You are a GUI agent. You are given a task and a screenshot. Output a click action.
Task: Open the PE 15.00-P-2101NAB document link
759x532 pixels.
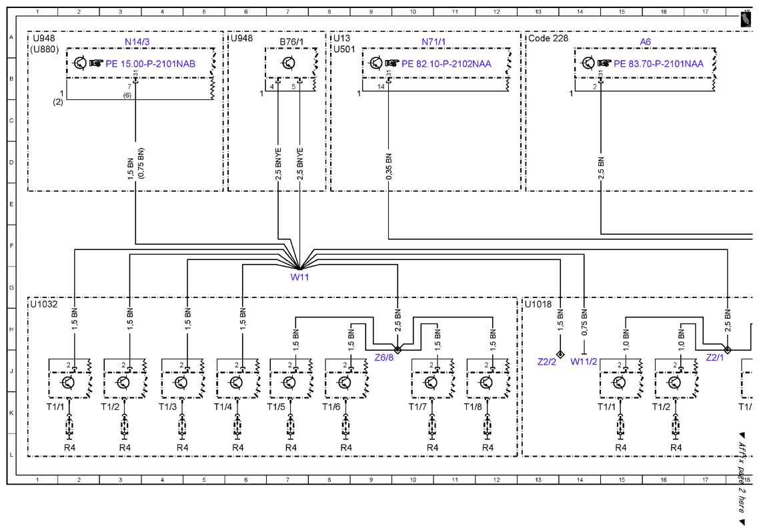pyautogui.click(x=151, y=64)
